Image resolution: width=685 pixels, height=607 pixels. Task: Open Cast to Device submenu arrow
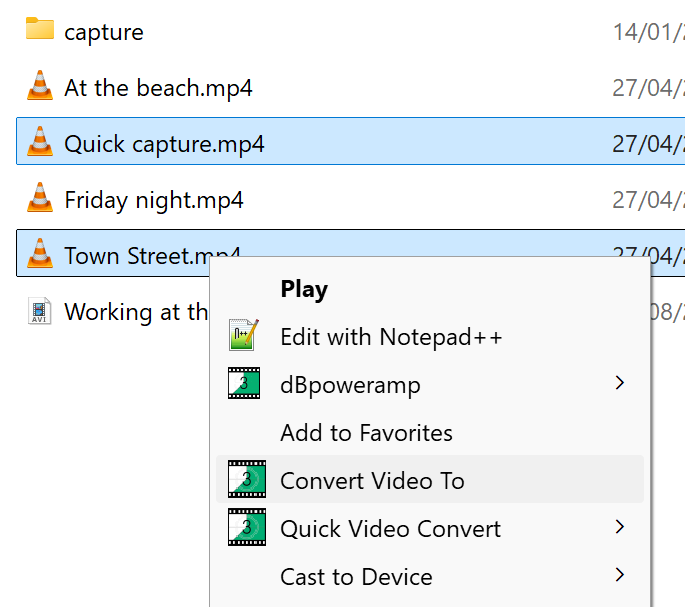[620, 576]
